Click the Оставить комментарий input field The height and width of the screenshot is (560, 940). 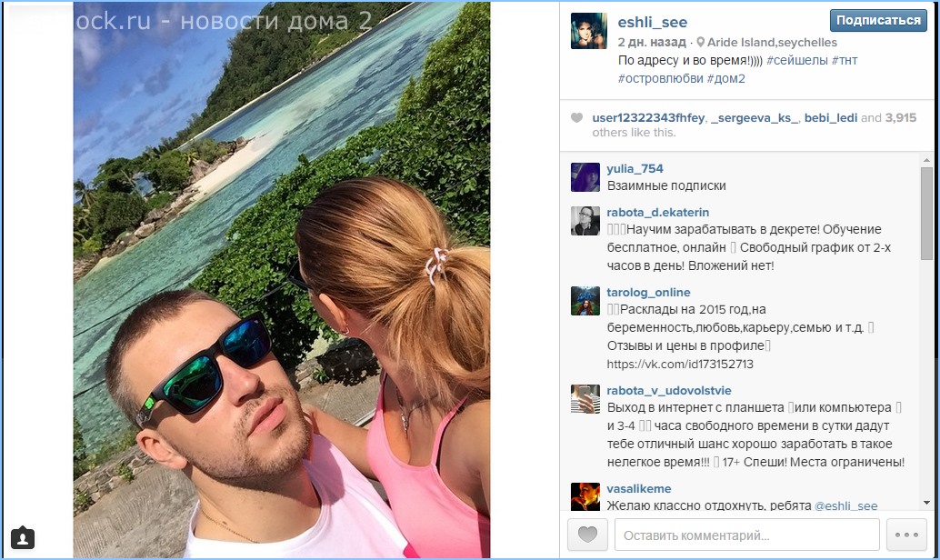pyautogui.click(x=747, y=535)
